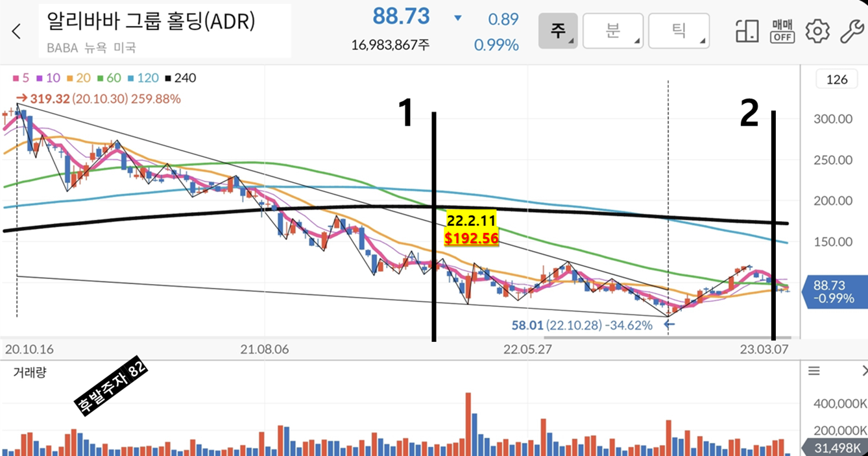Screen dimensions: 868x456
Task: Close the volume panel with X
Action: [864, 371]
